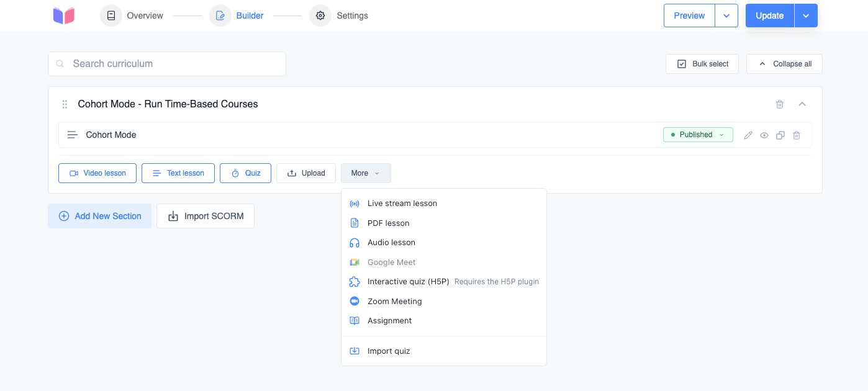The width and height of the screenshot is (868, 391).
Task: Select Google Meet menu entry
Action: click(x=444, y=263)
